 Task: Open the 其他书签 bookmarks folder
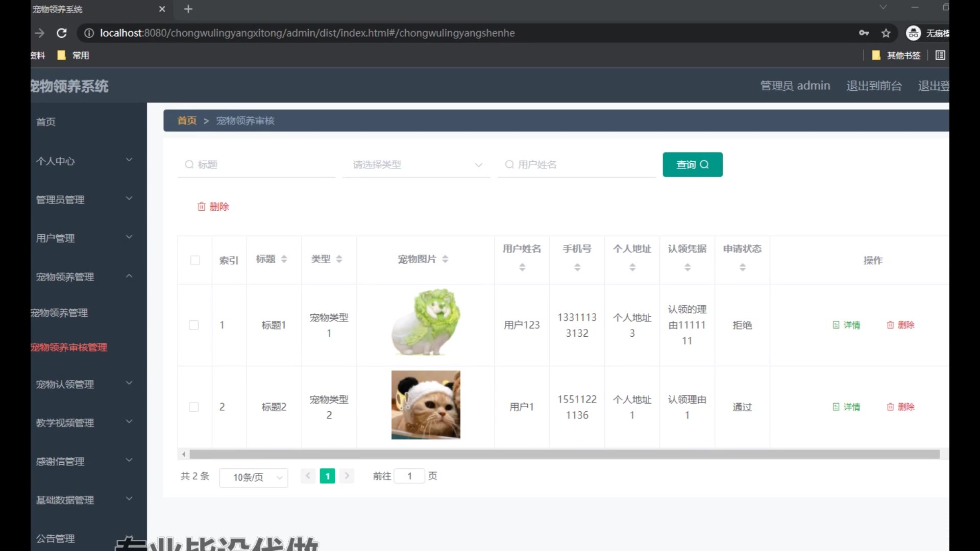pos(896,55)
